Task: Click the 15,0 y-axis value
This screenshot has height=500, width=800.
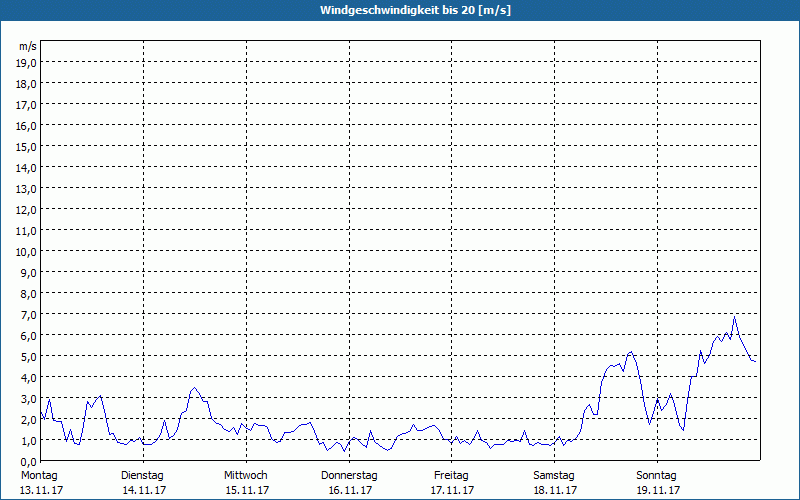Action: [27, 146]
